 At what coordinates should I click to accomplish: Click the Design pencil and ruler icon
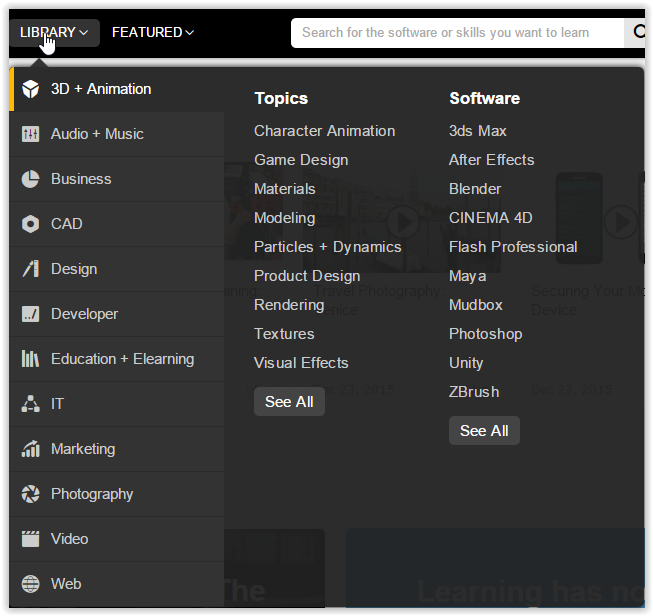[x=30, y=269]
